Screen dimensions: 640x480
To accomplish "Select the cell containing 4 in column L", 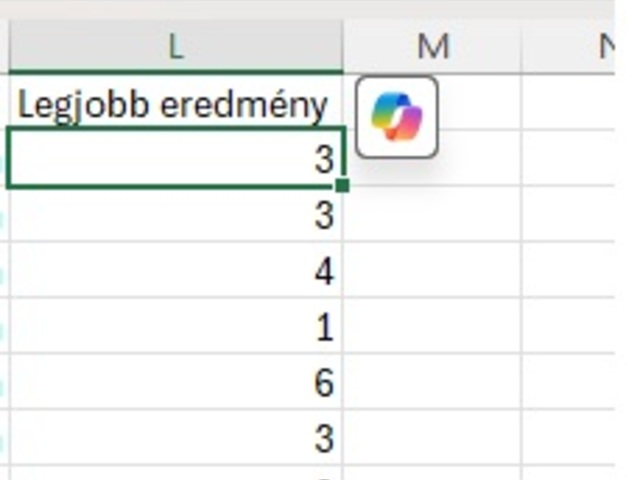I will click(176, 270).
